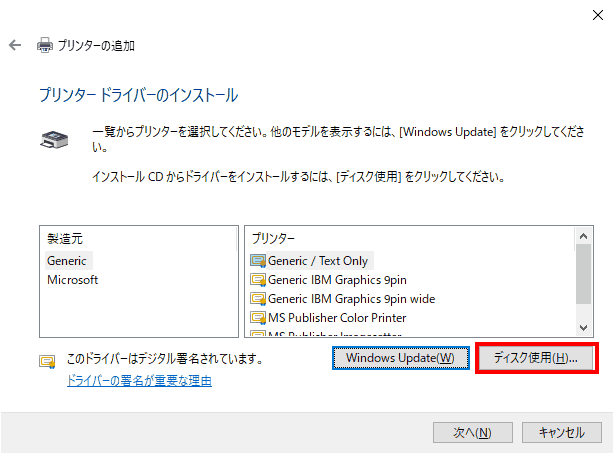Select Microsoft in the manufacturer list
Viewport: 614px width, 454px height.
tap(72, 280)
